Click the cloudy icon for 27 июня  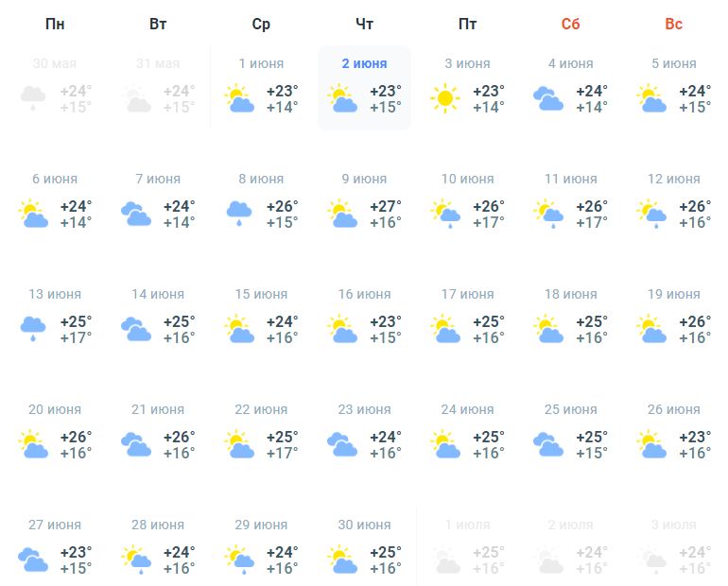[x=31, y=560]
